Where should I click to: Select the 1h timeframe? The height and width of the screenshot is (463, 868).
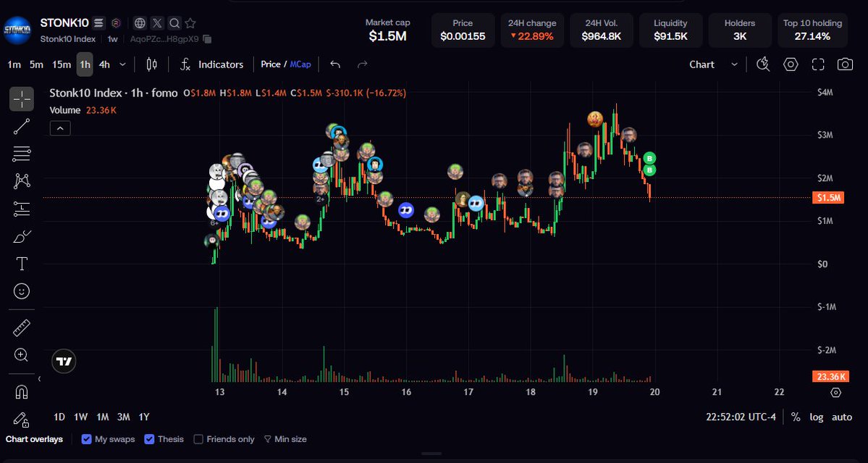[85, 64]
